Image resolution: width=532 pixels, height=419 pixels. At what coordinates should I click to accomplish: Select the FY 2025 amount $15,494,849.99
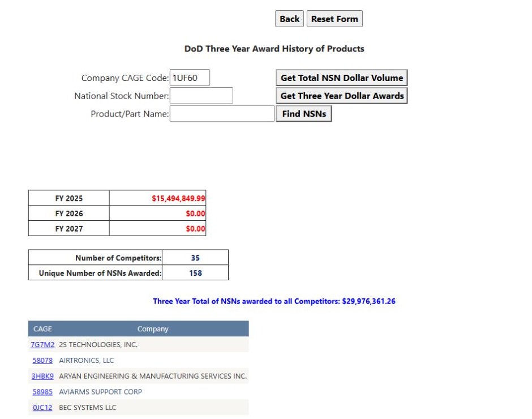click(178, 198)
